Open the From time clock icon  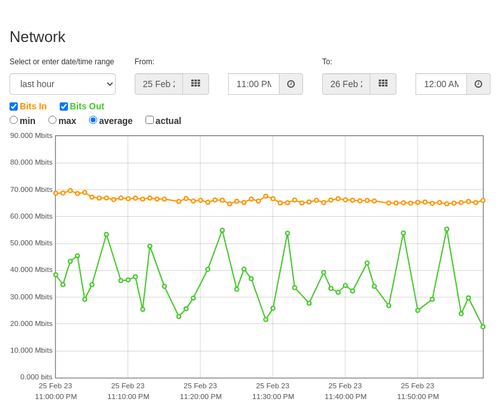click(x=291, y=84)
